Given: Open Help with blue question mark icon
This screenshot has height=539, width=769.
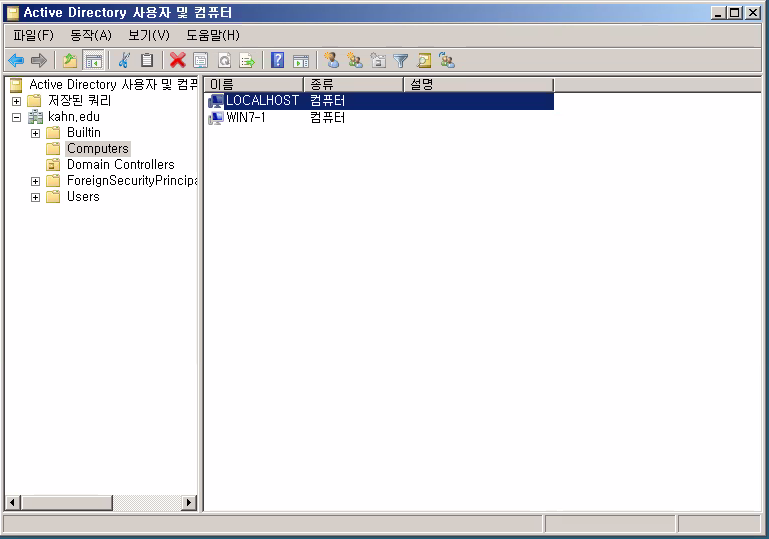Looking at the screenshot, I should 278,61.
